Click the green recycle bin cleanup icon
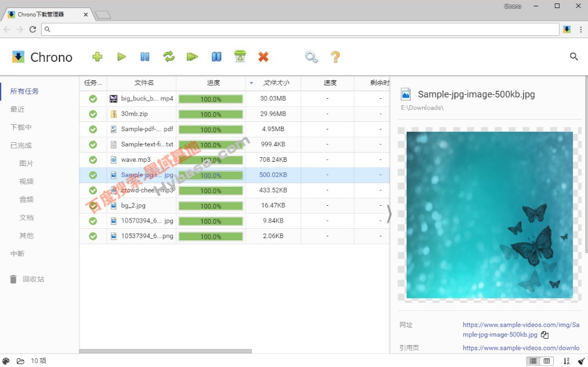The width and height of the screenshot is (588, 367). point(240,56)
